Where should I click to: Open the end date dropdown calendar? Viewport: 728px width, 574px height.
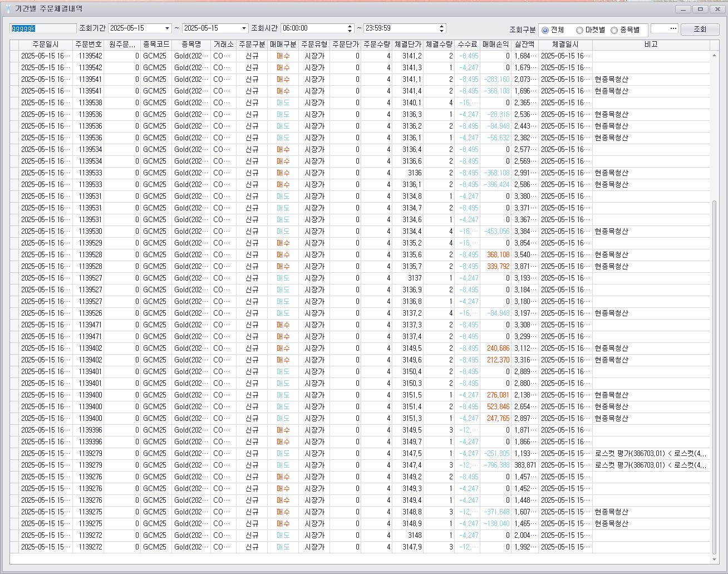click(244, 28)
